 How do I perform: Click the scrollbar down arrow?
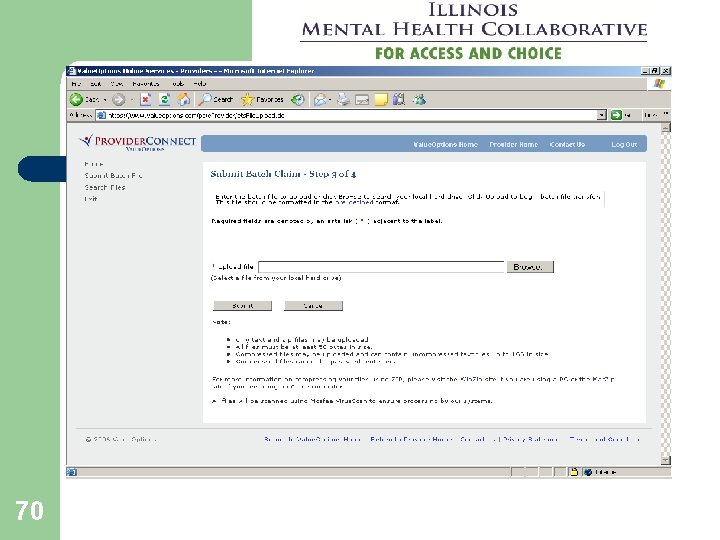[666, 460]
